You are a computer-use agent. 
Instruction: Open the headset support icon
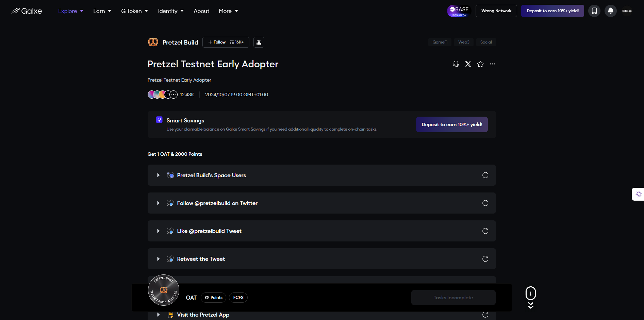point(456,64)
